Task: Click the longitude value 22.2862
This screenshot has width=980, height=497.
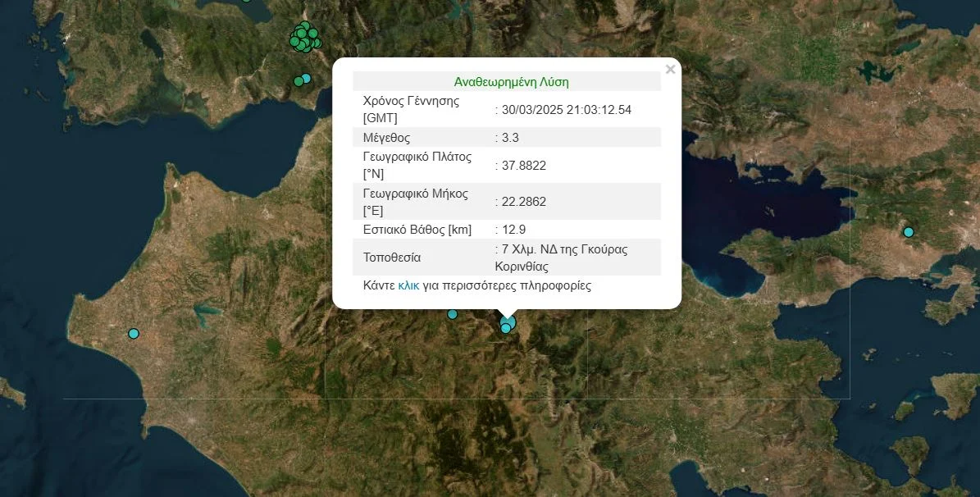Action: point(523,202)
